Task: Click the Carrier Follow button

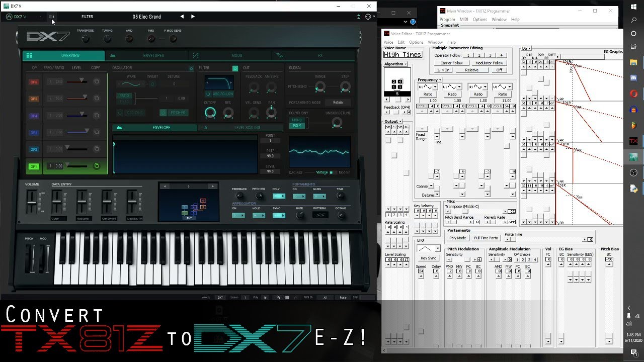Action: 451,63
